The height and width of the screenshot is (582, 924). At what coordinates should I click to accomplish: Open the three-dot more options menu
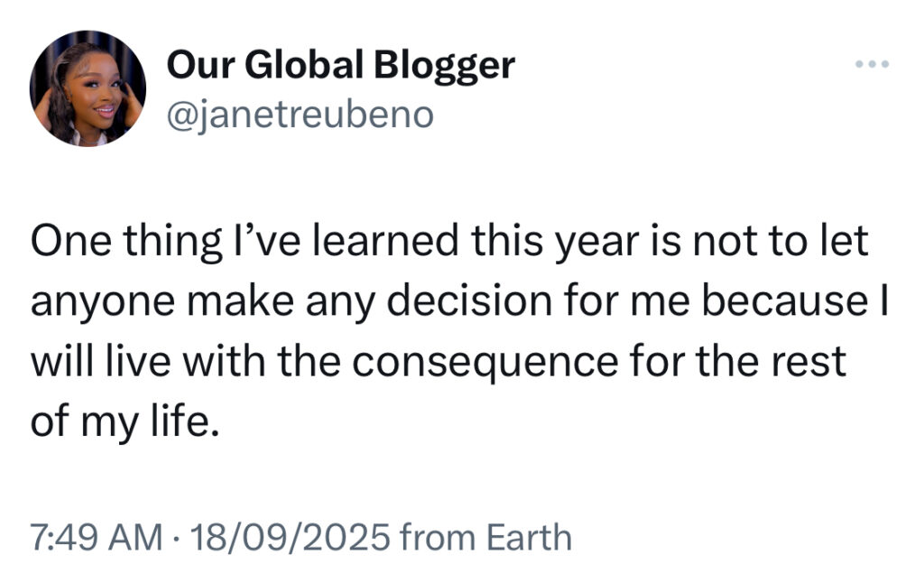coord(873,65)
